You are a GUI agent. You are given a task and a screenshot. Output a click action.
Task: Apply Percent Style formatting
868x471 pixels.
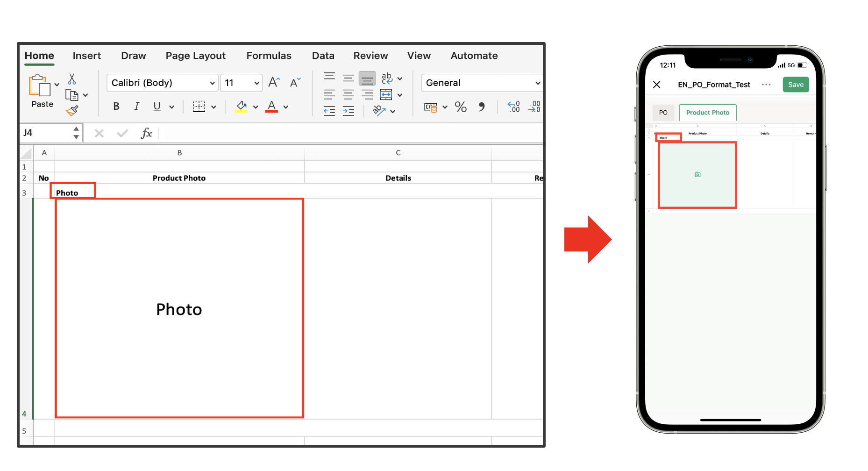coord(461,107)
